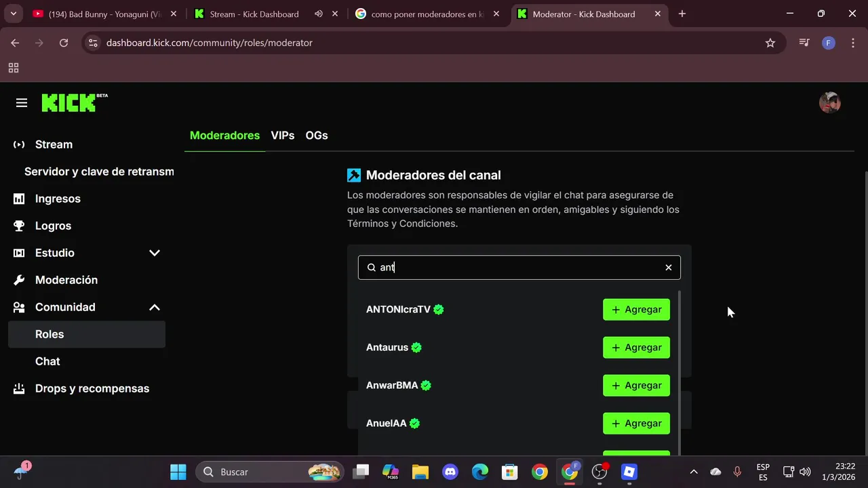Click the verified badge next to AnuelAA
Screen dimensions: 868x488
click(414, 424)
